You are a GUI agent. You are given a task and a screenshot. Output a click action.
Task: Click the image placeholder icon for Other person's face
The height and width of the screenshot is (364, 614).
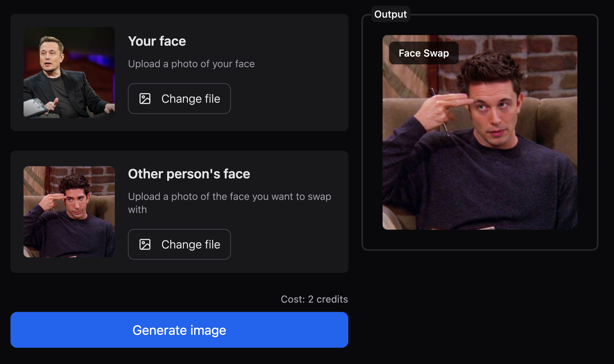(x=145, y=244)
